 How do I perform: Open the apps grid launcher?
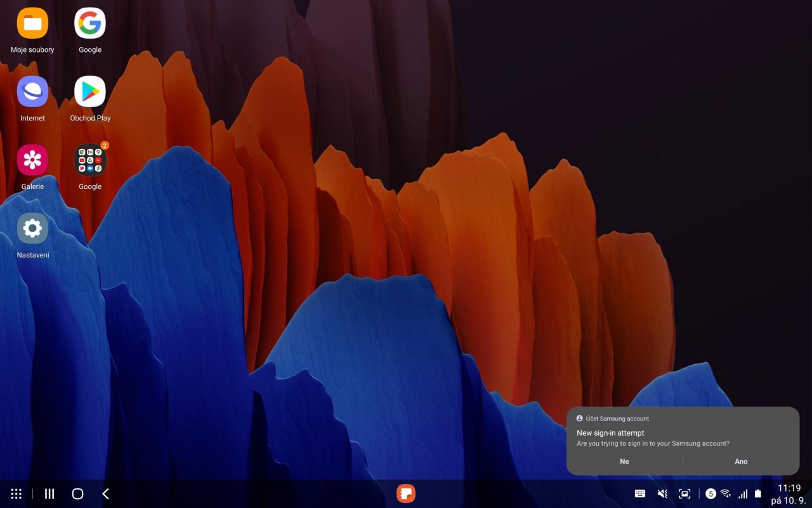coord(16,493)
